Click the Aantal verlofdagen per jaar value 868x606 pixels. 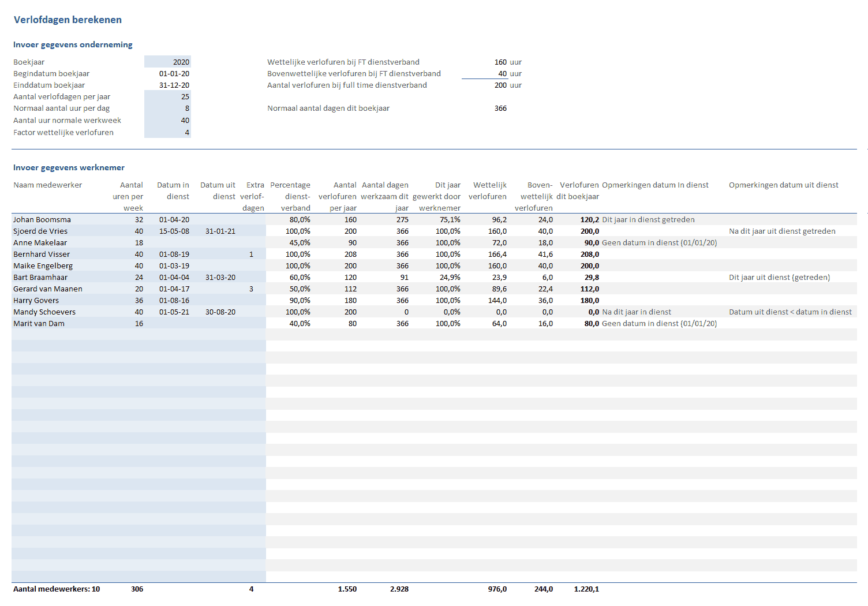coord(167,96)
